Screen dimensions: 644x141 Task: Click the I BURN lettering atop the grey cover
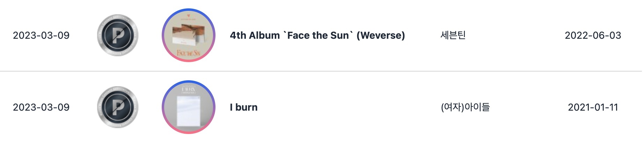coord(189,89)
